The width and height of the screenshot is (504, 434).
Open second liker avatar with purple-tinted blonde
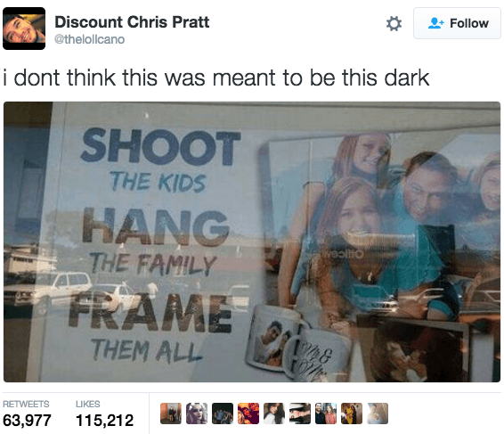(x=197, y=414)
